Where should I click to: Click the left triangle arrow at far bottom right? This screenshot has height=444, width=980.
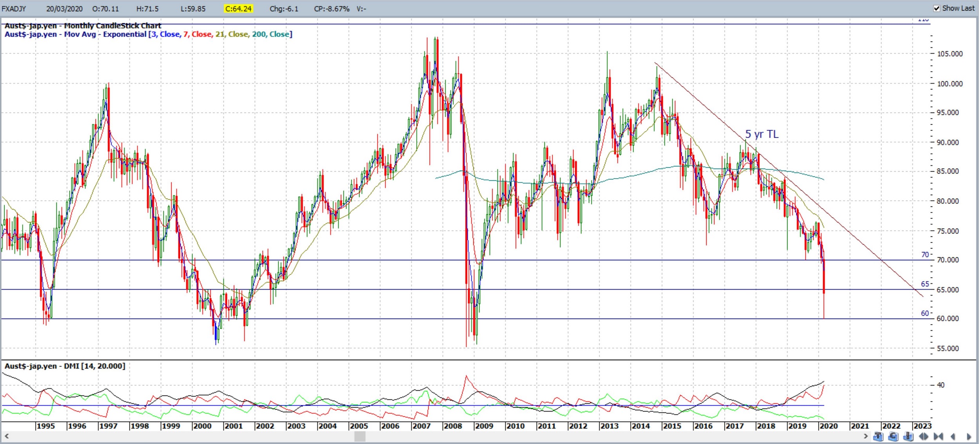[953, 436]
